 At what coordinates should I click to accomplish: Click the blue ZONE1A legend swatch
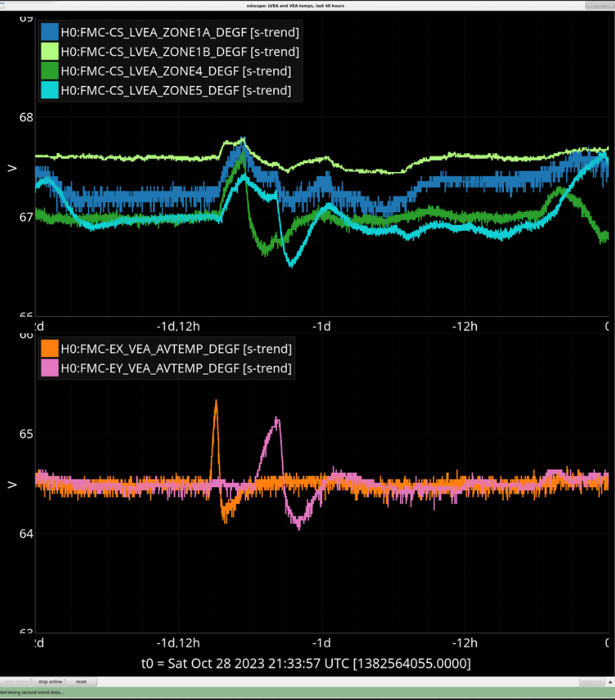(x=50, y=32)
